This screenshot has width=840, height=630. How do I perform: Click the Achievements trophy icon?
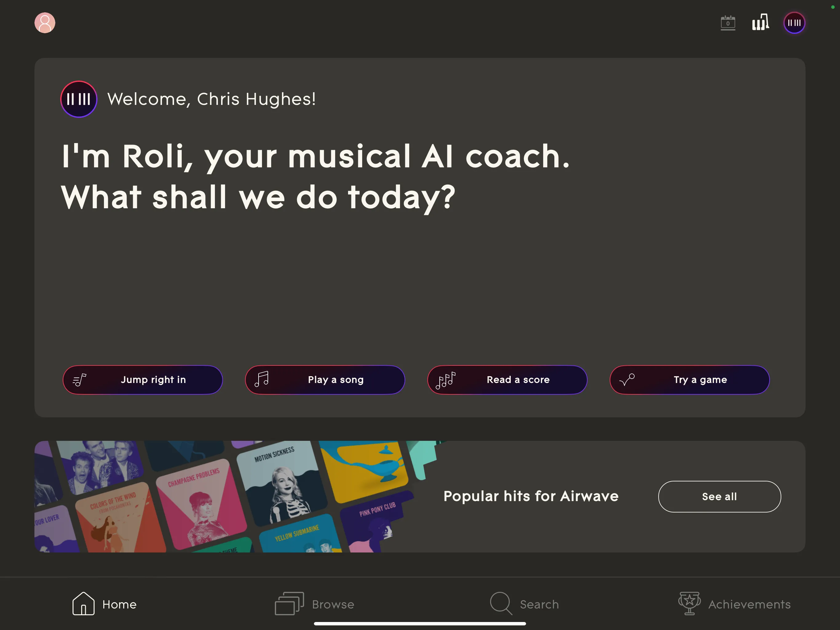(x=689, y=604)
